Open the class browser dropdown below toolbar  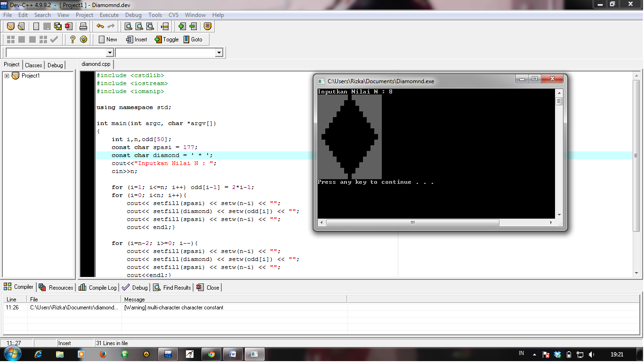pos(220,52)
